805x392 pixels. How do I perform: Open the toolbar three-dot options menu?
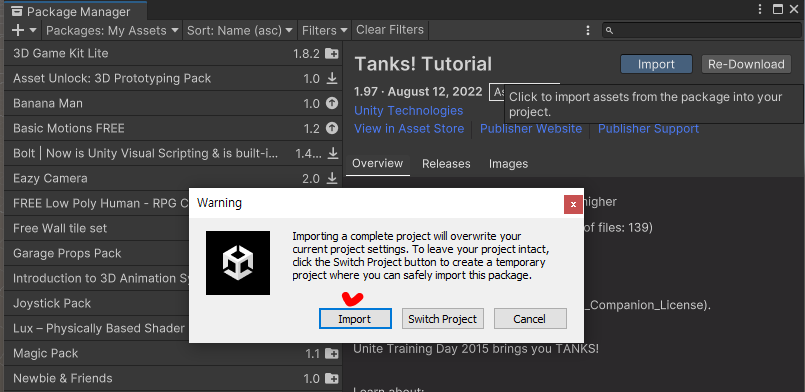pos(588,31)
